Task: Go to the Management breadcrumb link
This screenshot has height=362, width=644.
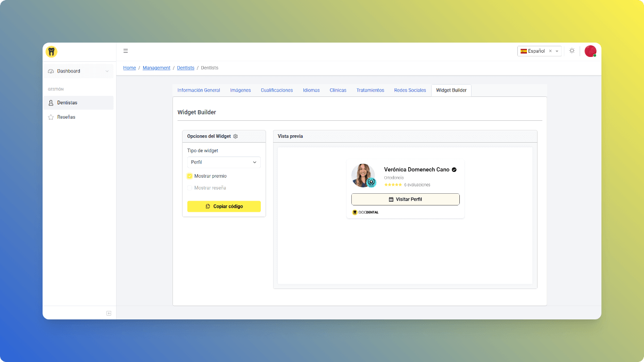Action: [156, 68]
